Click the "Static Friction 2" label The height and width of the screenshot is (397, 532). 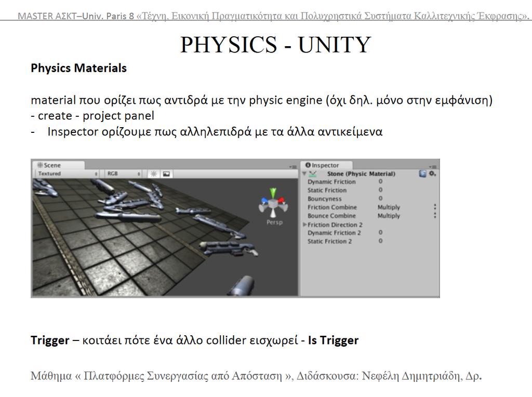click(x=329, y=241)
